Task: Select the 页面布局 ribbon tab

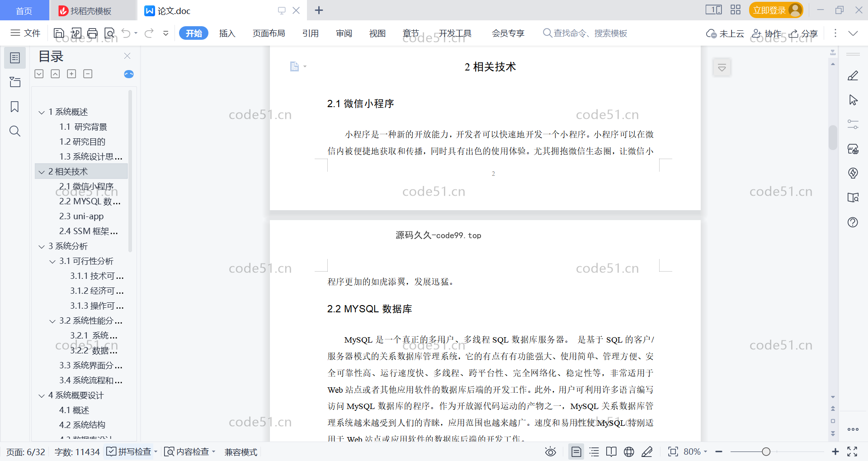Action: (x=269, y=33)
